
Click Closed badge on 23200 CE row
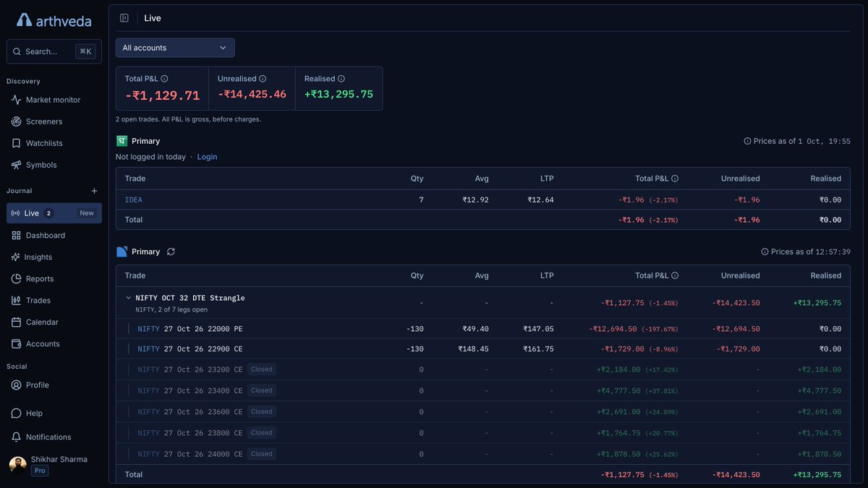262,369
